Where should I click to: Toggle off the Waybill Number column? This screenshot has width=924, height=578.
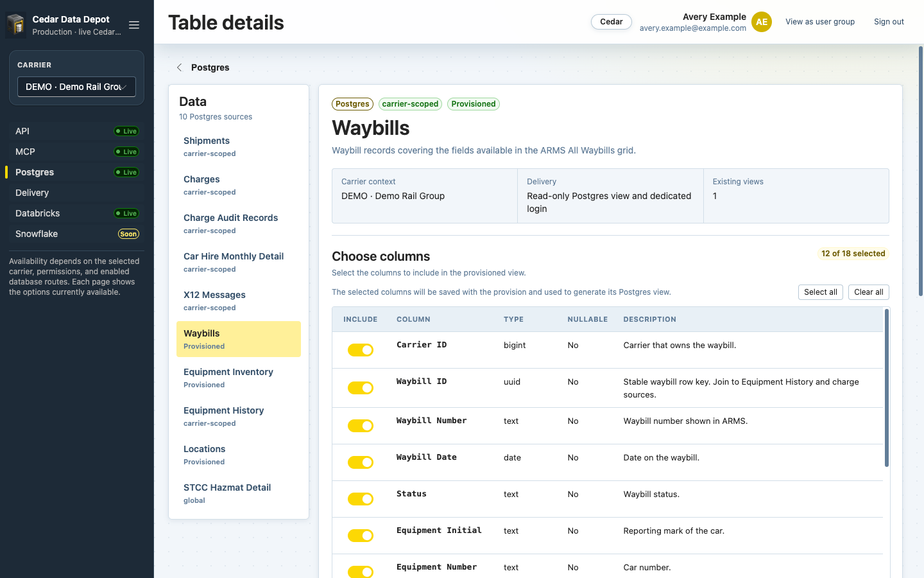click(x=361, y=426)
